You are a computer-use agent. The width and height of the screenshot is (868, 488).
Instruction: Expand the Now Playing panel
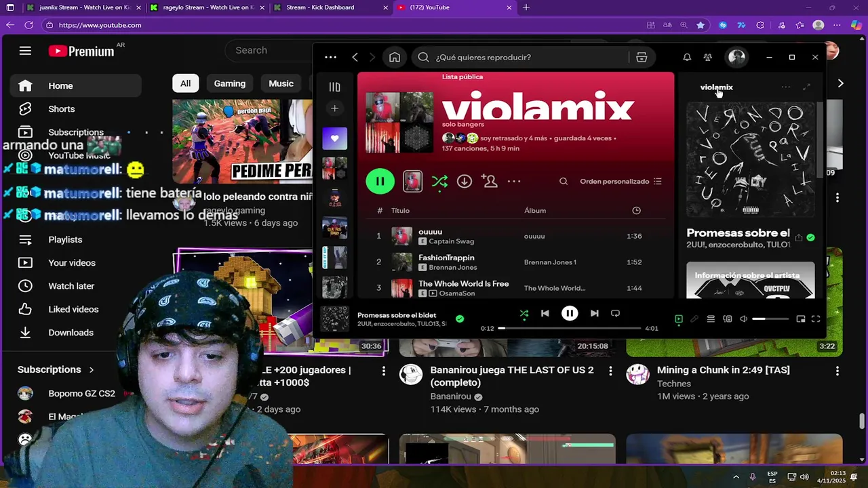point(806,87)
